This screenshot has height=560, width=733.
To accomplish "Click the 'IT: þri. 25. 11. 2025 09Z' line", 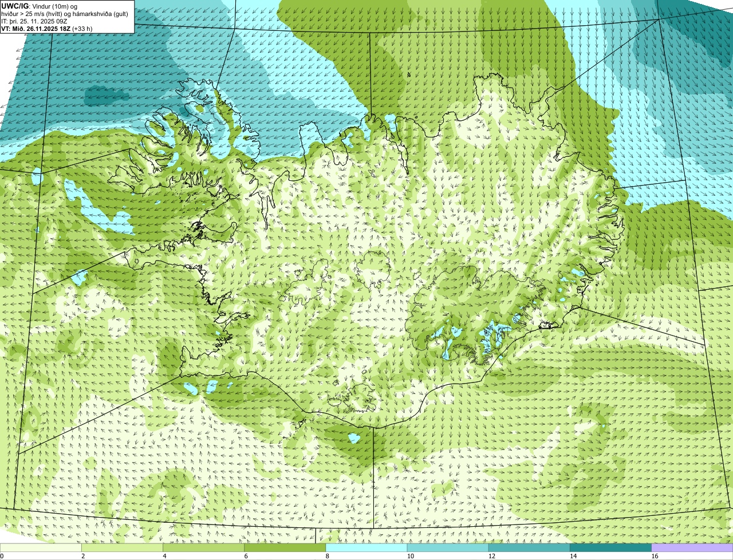I will tap(34, 21).
